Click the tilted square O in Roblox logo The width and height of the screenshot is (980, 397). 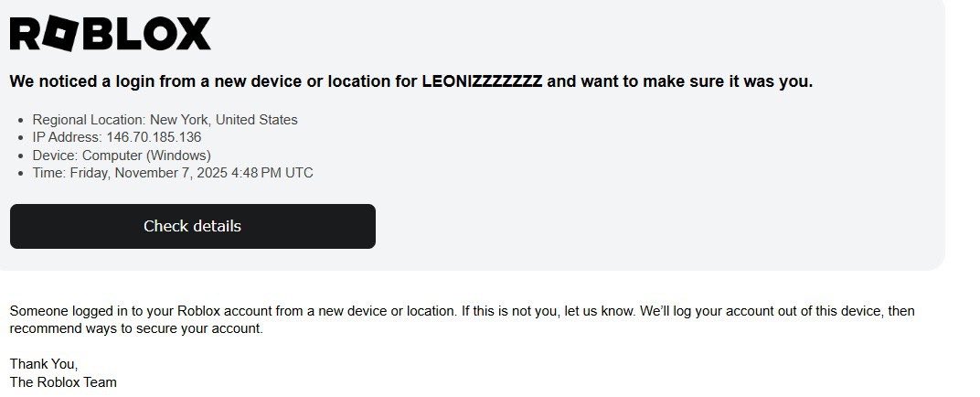coord(62,35)
